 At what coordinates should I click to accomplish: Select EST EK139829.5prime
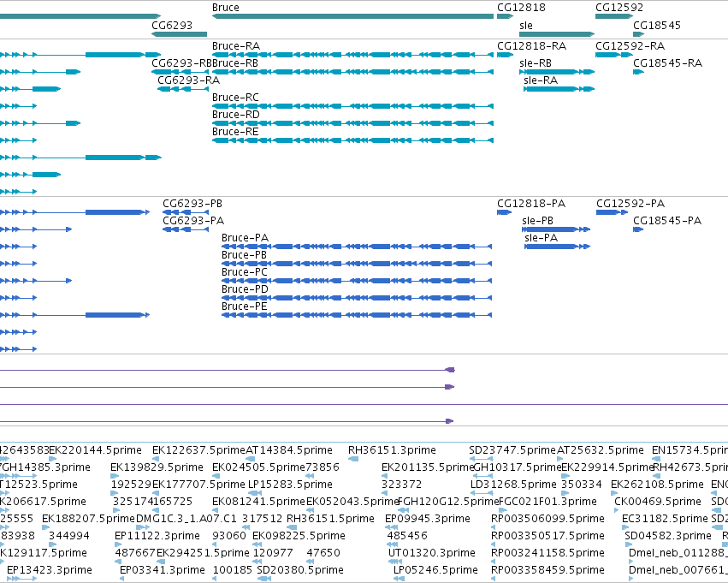click(x=157, y=467)
